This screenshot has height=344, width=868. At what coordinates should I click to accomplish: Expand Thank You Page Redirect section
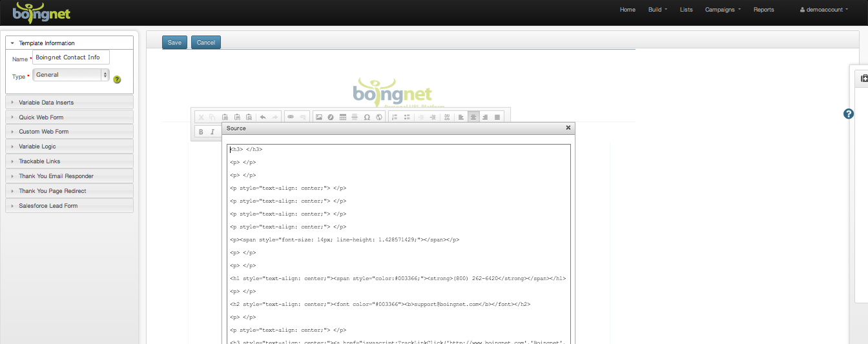click(69, 191)
